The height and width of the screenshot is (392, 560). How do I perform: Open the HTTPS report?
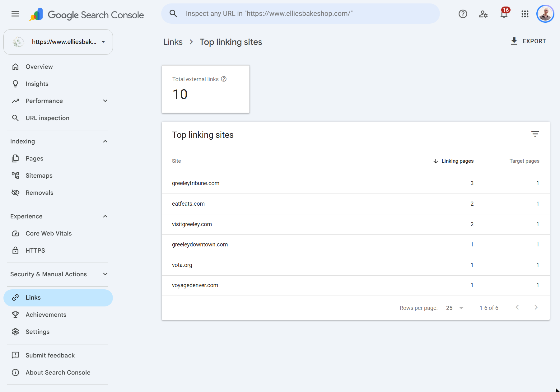tap(58, 250)
